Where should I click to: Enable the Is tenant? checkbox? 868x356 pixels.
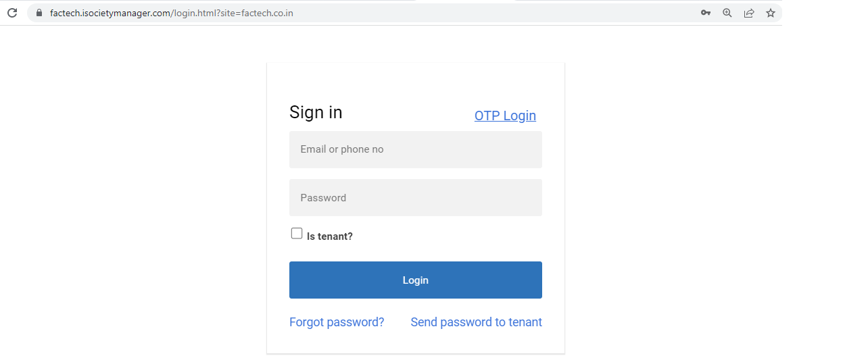297,234
